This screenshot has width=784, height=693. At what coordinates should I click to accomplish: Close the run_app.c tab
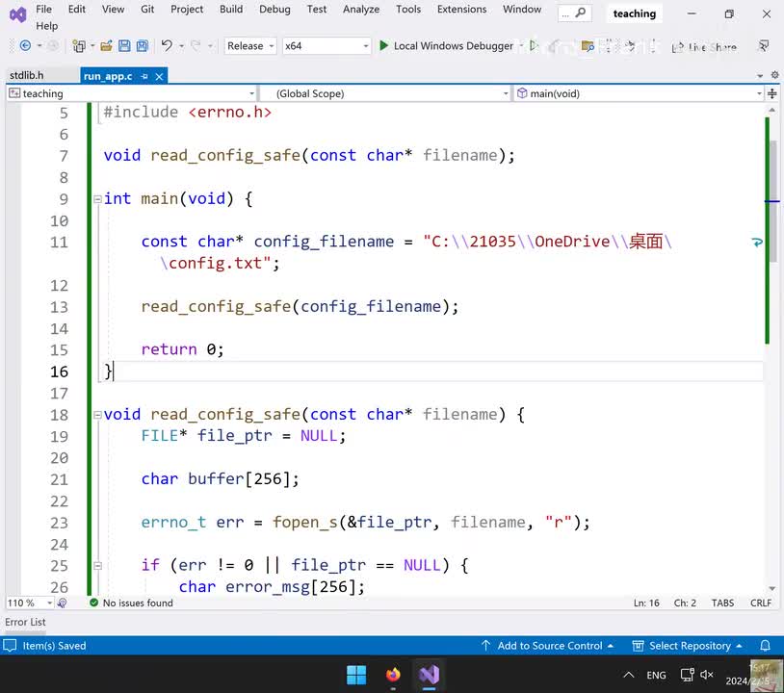tap(159, 76)
